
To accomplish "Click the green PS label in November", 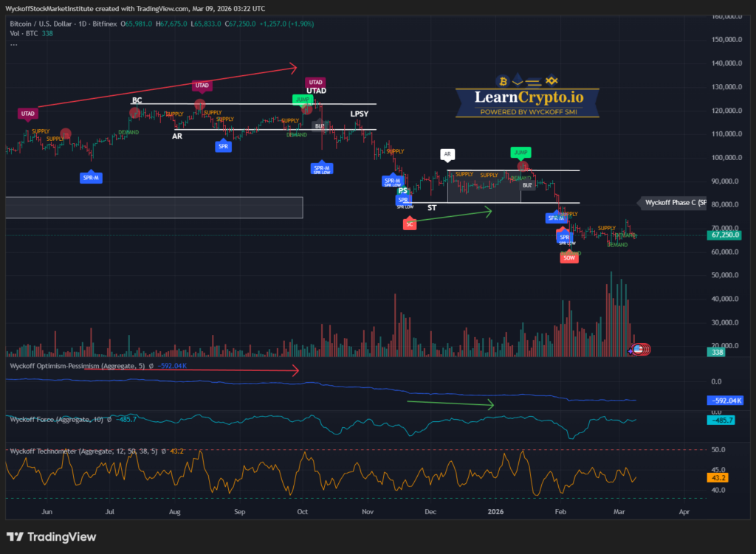I will [x=402, y=191].
